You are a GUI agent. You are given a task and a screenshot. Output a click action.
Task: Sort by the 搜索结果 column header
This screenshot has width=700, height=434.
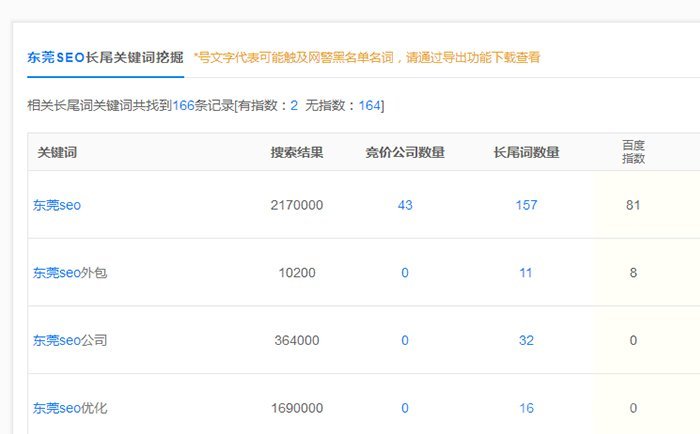pyautogui.click(x=296, y=153)
